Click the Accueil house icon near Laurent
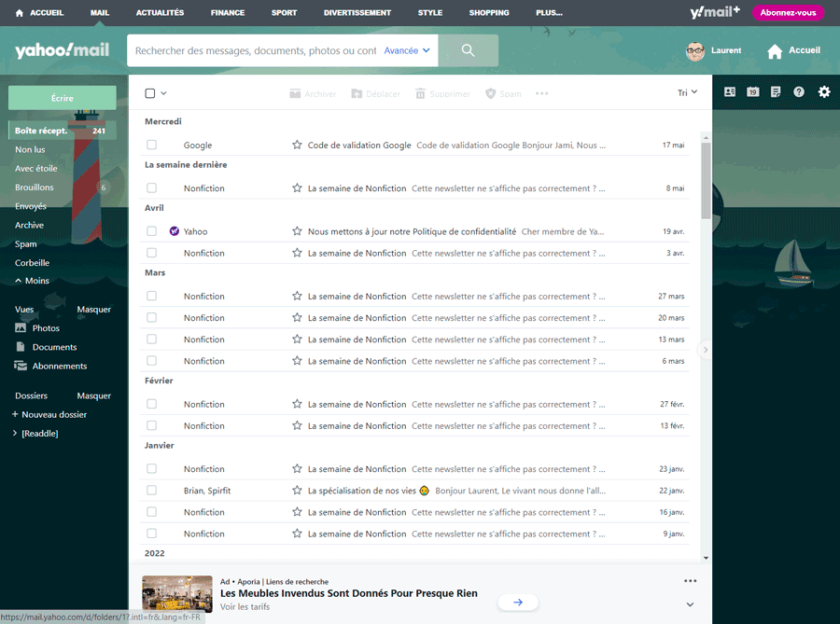The image size is (840, 624). (775, 51)
